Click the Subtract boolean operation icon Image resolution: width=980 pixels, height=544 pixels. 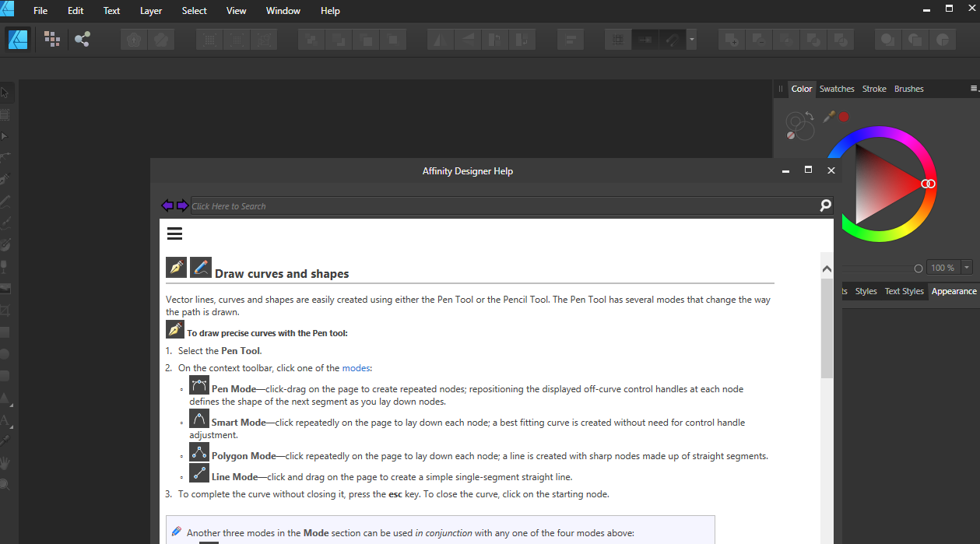759,39
